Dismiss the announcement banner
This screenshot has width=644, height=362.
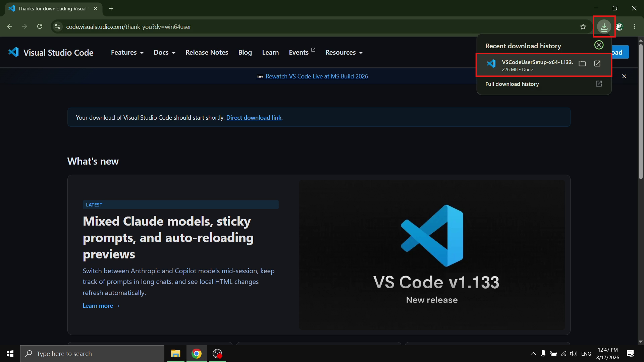624,76
